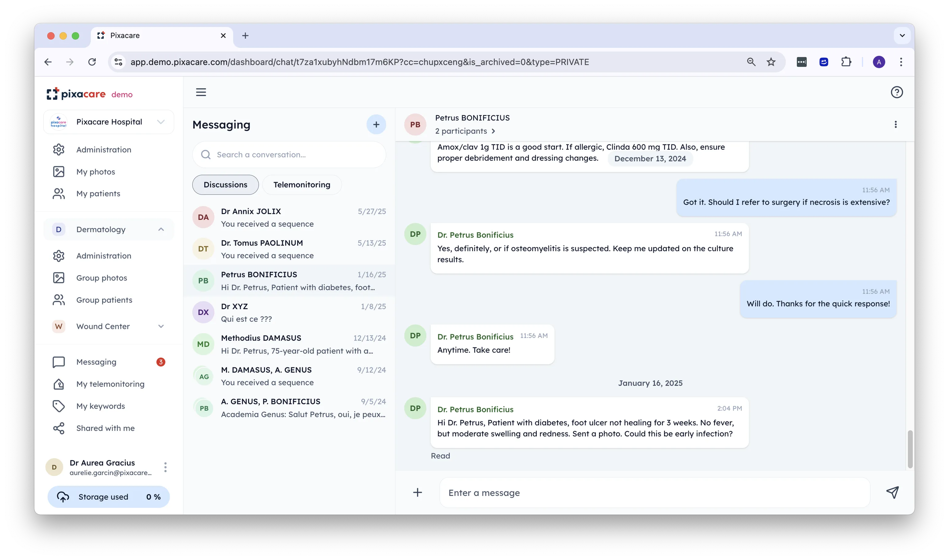Open My patients people icon
This screenshot has width=949, height=560.
coord(59,194)
